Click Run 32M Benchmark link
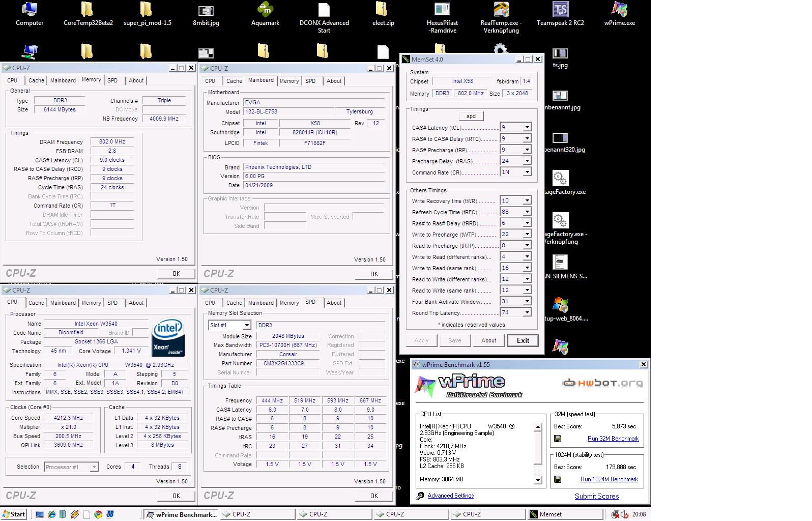The image size is (812, 521). tap(613, 439)
